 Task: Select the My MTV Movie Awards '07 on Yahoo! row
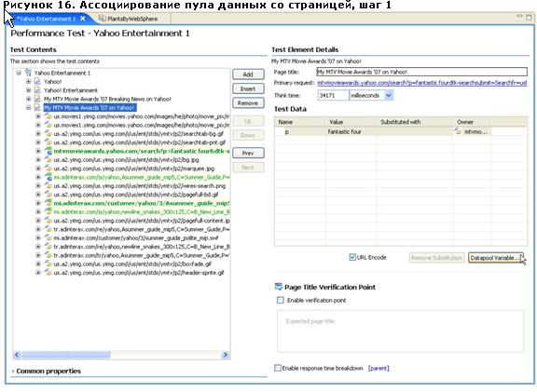coord(89,108)
